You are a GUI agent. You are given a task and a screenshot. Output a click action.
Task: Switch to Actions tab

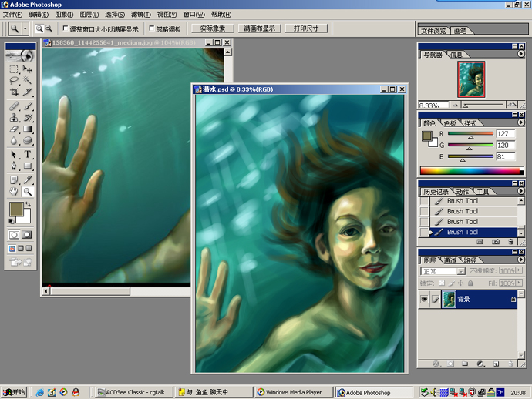coord(462,192)
